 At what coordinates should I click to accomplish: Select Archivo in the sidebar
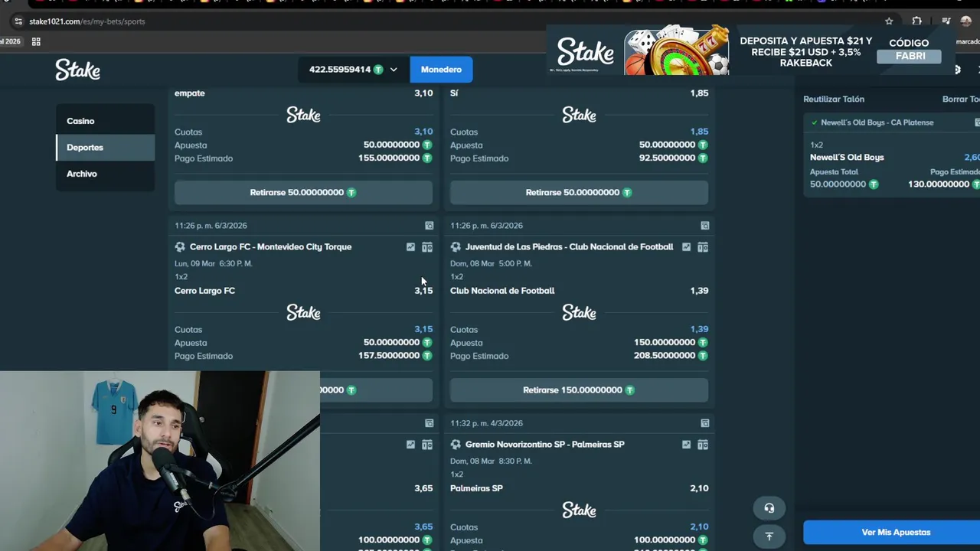coord(105,174)
